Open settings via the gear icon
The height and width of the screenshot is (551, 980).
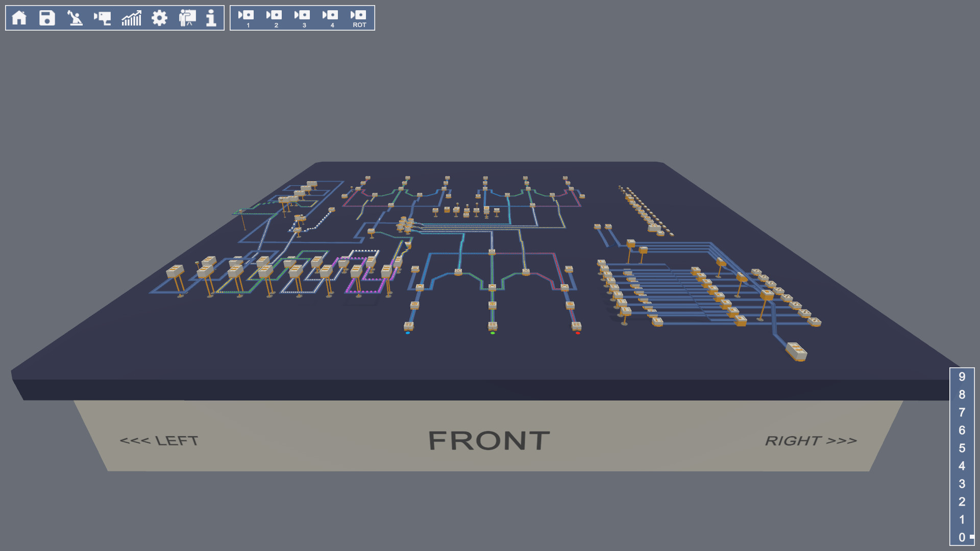pyautogui.click(x=159, y=18)
